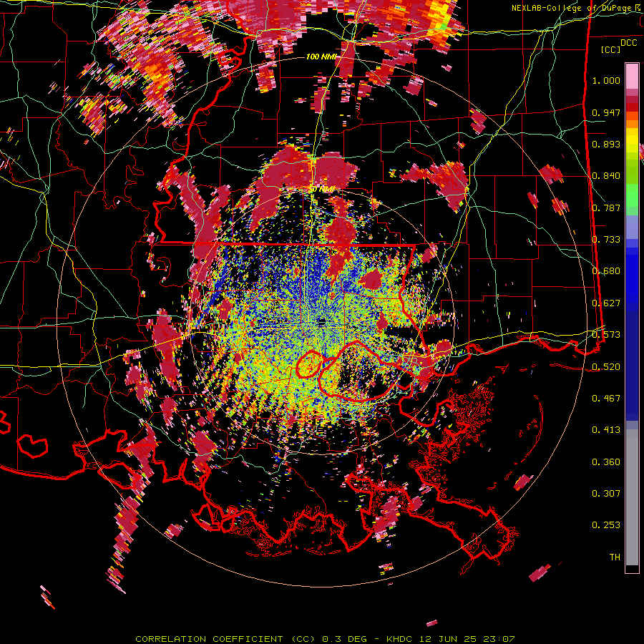Click the 0.733 scale value

(606, 240)
